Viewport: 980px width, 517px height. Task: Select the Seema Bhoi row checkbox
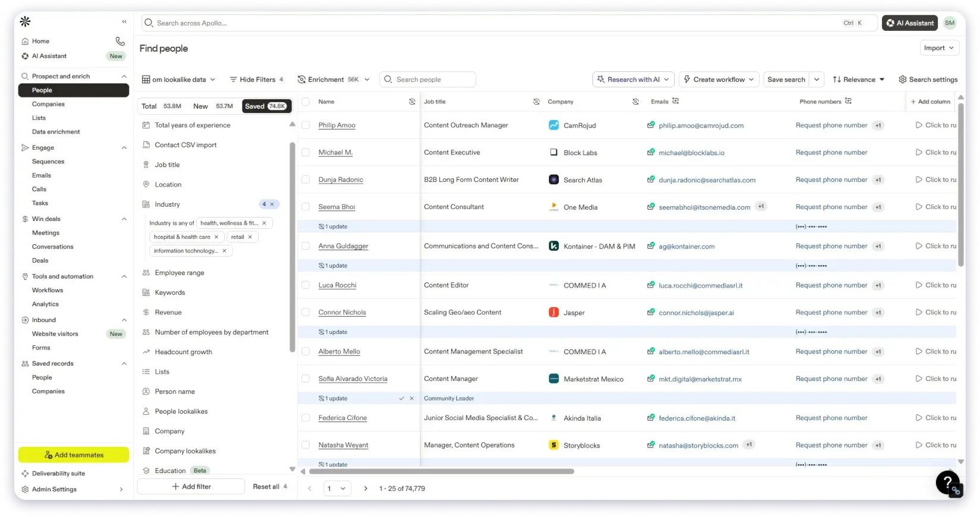306,207
